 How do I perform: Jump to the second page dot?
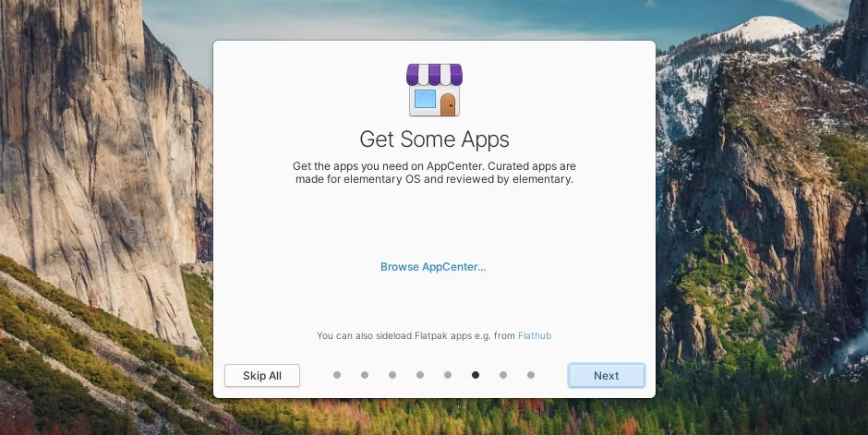click(x=364, y=375)
